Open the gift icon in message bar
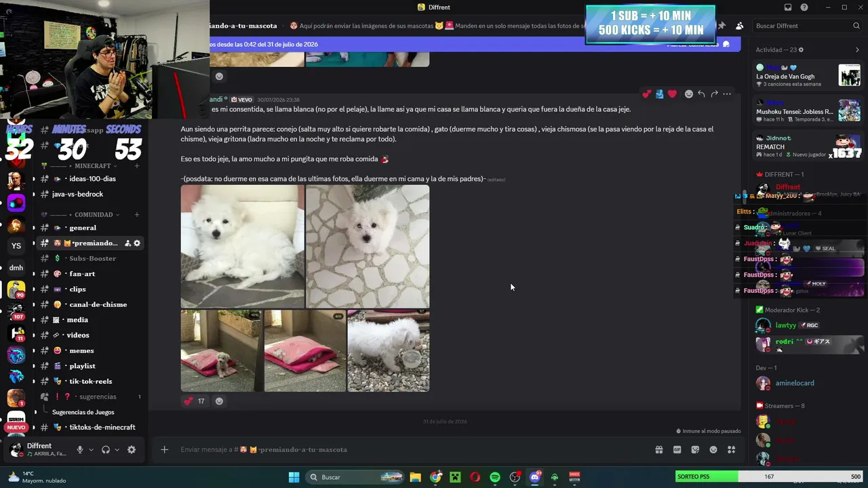This screenshot has height=488, width=868. point(658,449)
